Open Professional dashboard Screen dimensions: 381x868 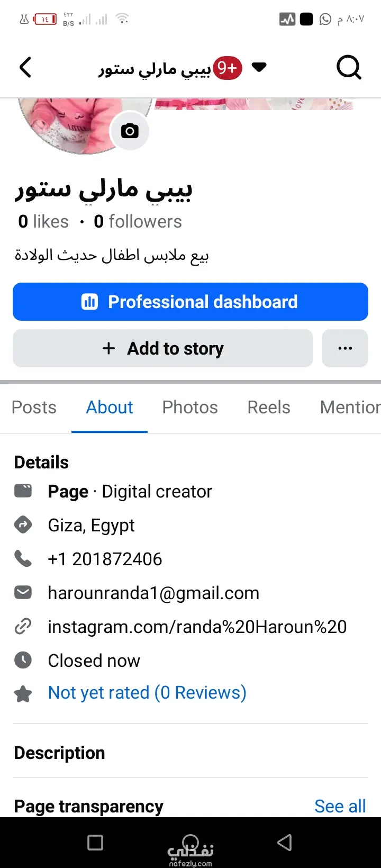coord(190,302)
